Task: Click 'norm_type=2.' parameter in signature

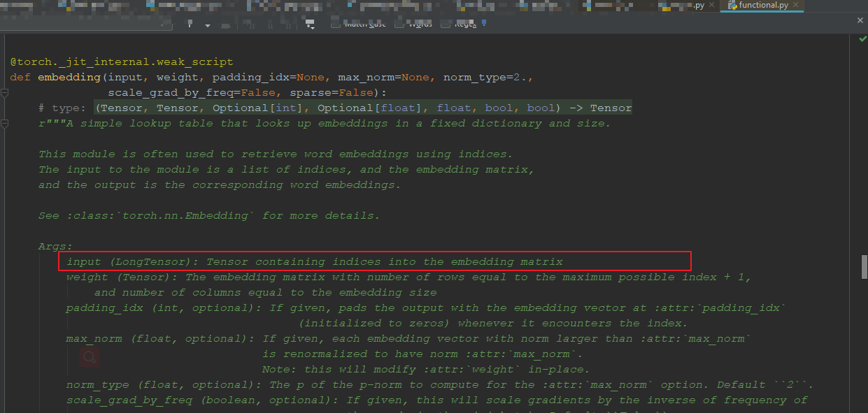Action: [485, 78]
